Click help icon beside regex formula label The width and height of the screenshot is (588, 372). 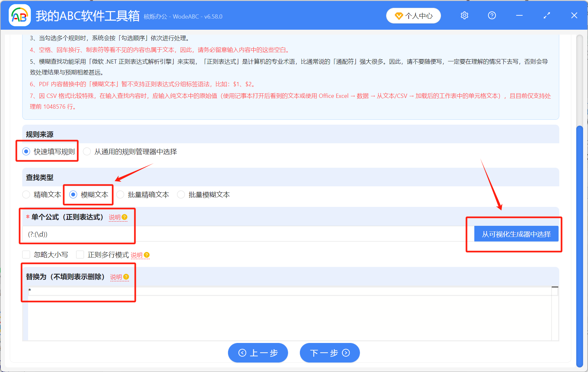coord(124,217)
